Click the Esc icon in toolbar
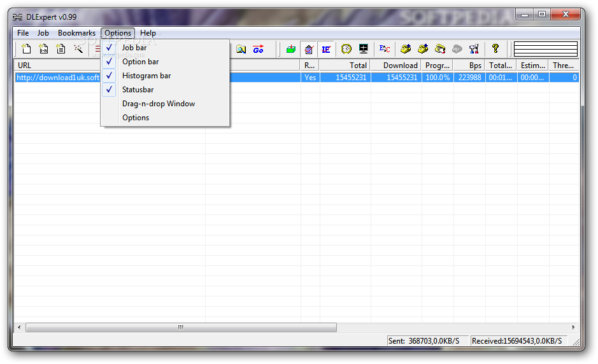The image size is (598, 364). click(x=385, y=49)
